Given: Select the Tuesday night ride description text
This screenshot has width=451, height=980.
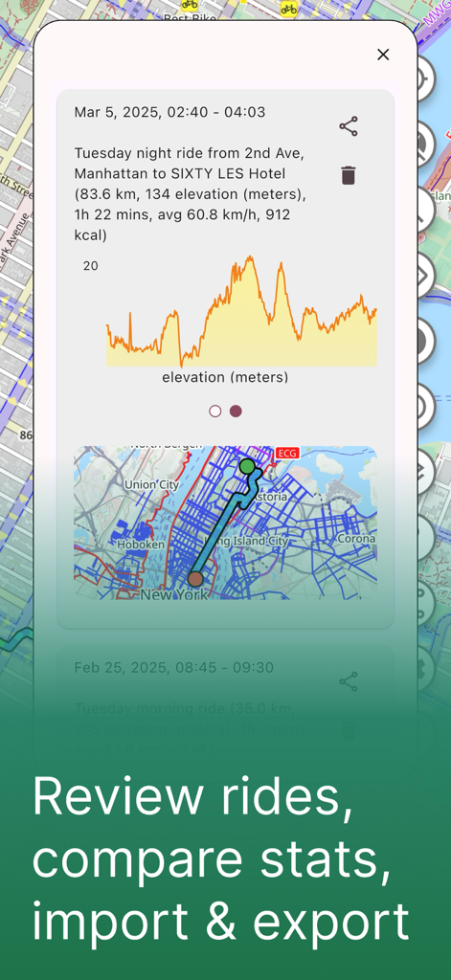Looking at the screenshot, I should (191, 194).
